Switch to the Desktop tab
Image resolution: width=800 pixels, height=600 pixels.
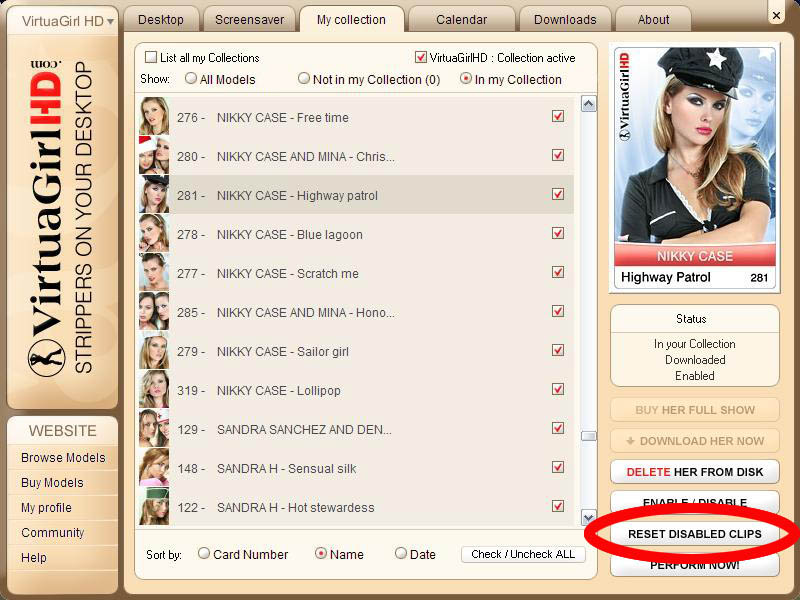[161, 20]
